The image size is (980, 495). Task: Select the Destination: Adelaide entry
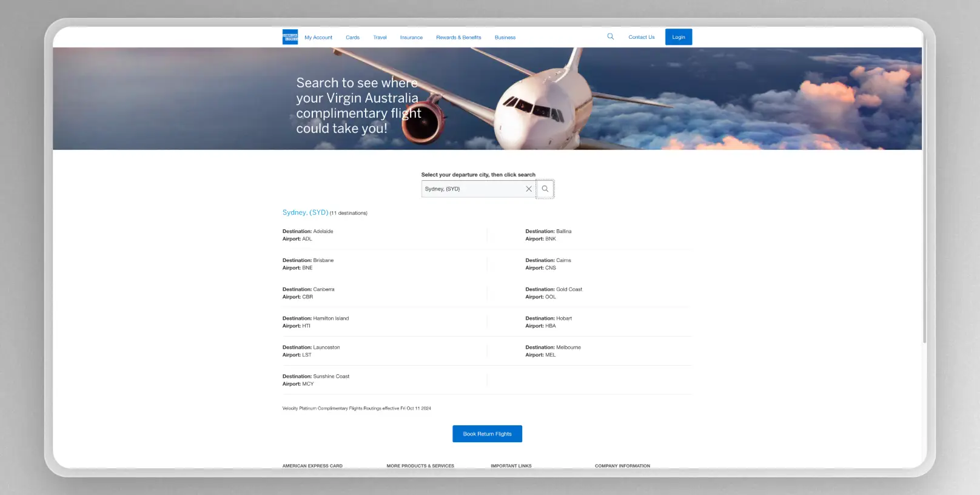(307, 231)
